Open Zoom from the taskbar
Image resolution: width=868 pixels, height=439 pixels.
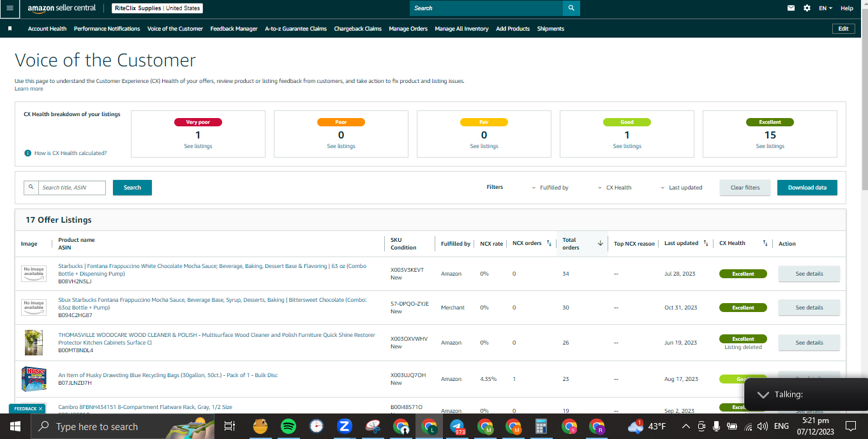coord(345,426)
